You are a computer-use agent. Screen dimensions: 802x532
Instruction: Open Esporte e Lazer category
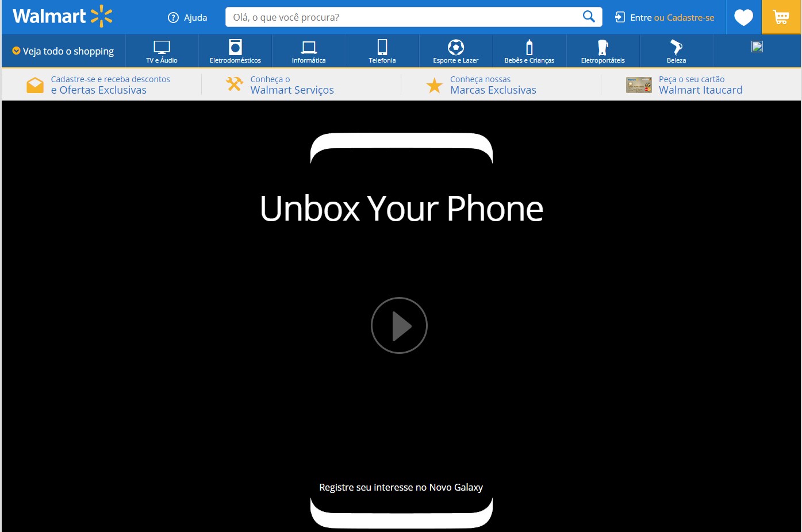point(456,51)
